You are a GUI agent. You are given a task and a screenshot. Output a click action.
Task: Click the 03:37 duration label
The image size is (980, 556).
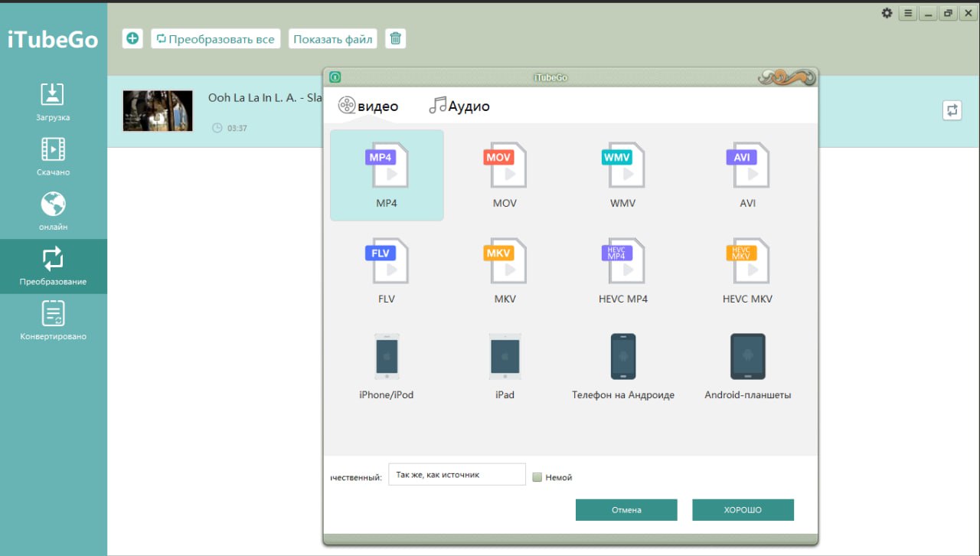[237, 128]
